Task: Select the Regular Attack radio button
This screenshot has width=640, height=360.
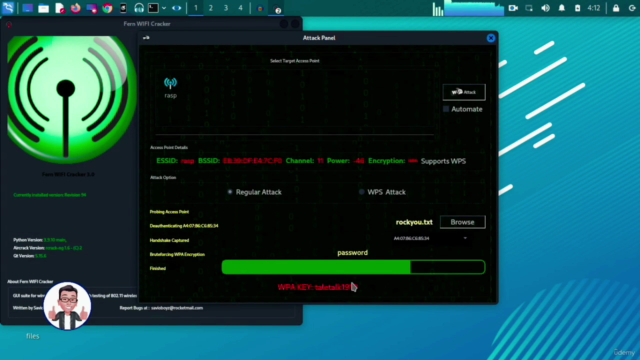Action: (230, 192)
